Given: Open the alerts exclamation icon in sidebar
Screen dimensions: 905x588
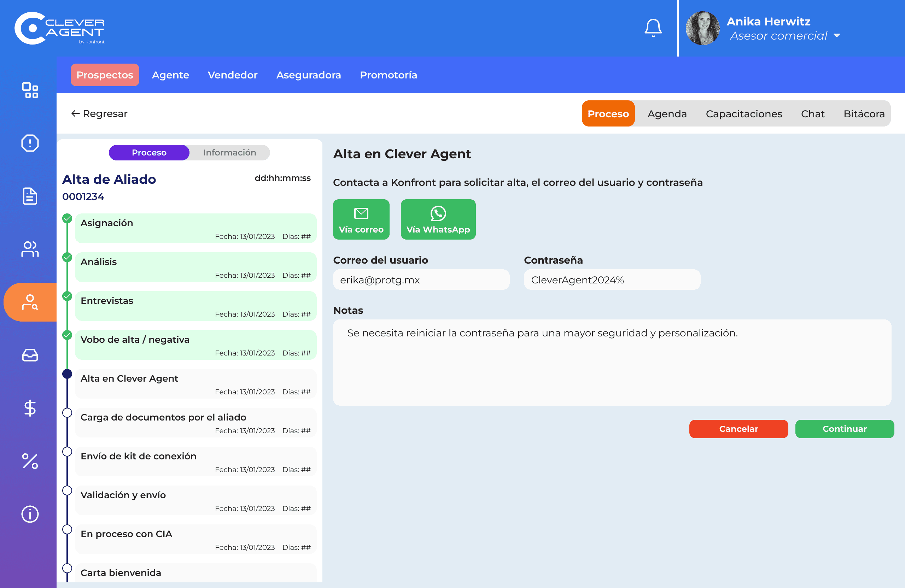Looking at the screenshot, I should (x=30, y=143).
